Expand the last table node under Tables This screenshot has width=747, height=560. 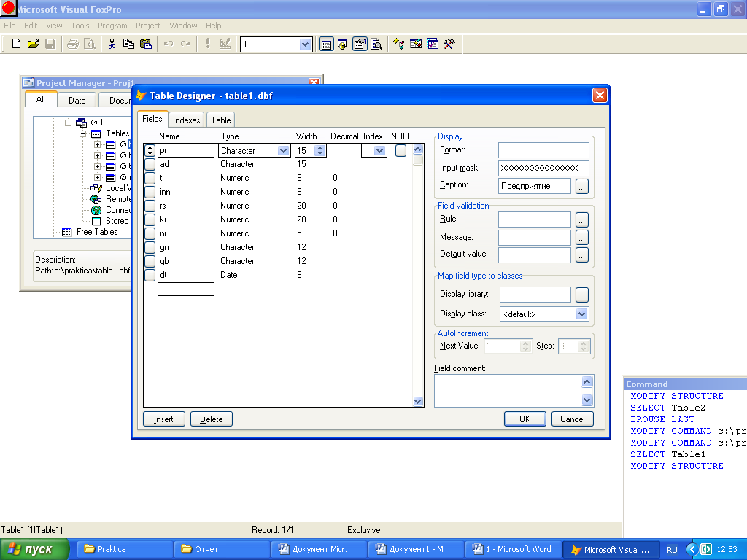pyautogui.click(x=97, y=177)
